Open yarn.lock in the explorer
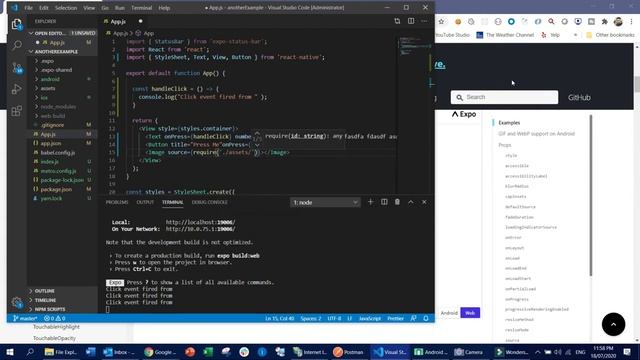This screenshot has width=640, height=360. tap(51, 198)
